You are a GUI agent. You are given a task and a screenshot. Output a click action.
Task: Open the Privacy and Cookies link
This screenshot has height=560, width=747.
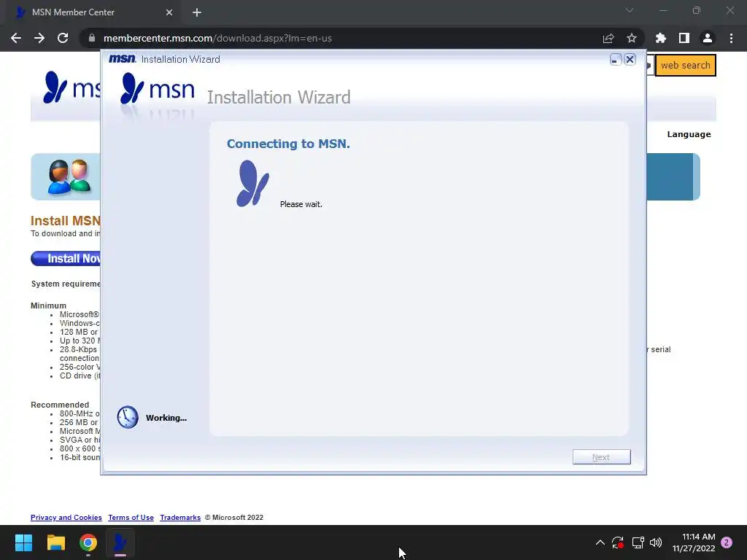click(66, 518)
